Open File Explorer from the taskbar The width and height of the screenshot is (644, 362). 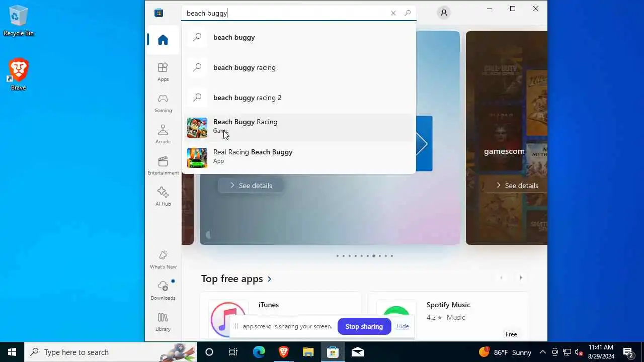308,352
